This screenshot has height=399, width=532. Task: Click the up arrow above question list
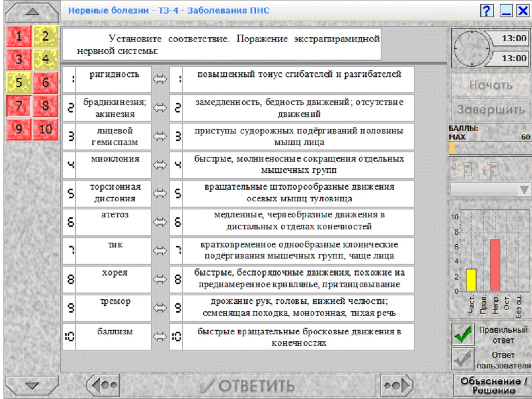tap(32, 12)
